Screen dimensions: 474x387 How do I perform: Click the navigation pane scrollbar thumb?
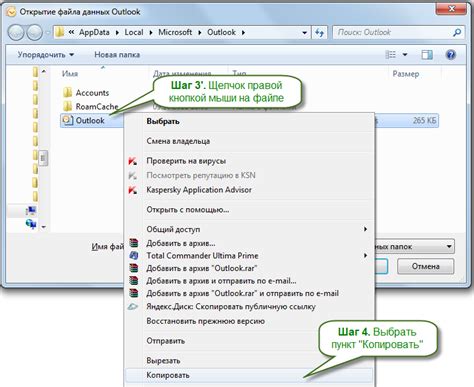43,158
